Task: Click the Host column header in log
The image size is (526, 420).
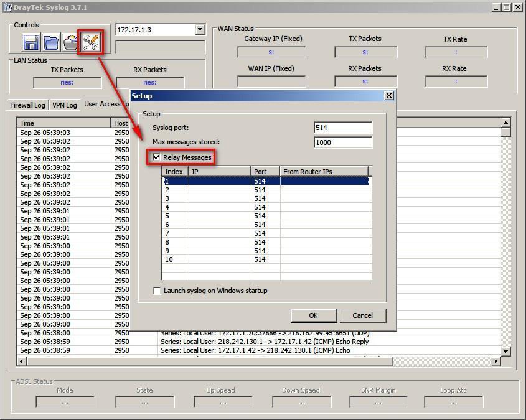Action: point(120,123)
